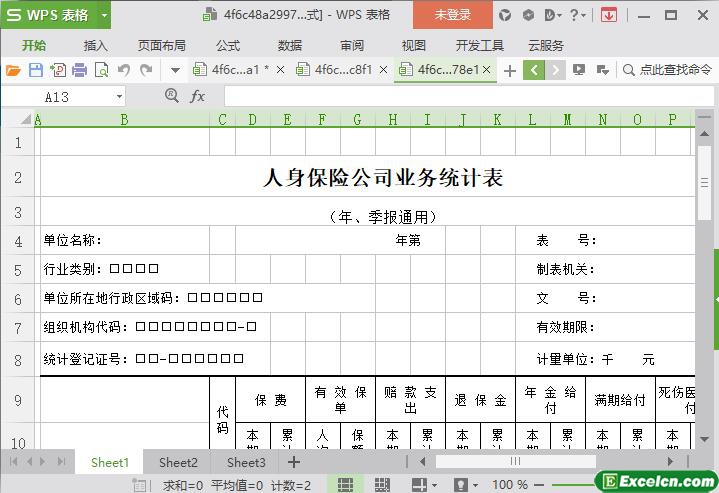Close the 4f6c...a1 document tab
The width and height of the screenshot is (719, 493).
280,70
